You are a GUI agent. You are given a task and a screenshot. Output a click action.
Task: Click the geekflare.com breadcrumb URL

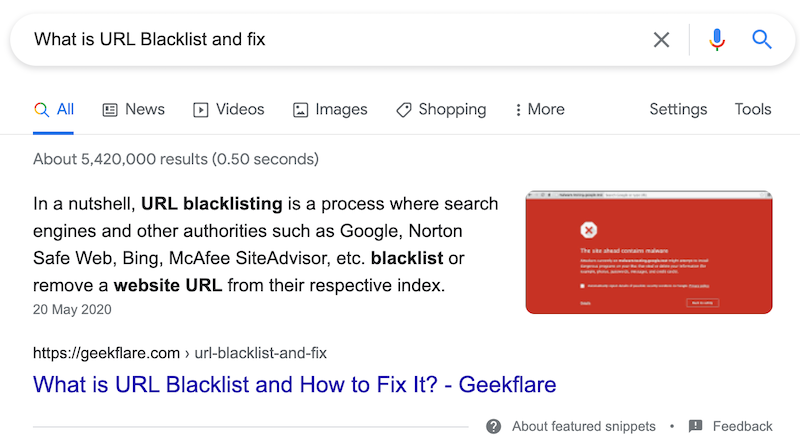coord(180,353)
